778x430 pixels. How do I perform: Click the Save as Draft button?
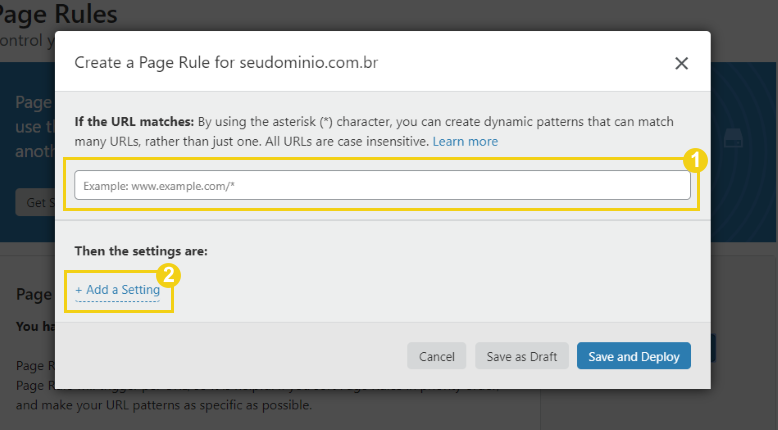coord(521,356)
